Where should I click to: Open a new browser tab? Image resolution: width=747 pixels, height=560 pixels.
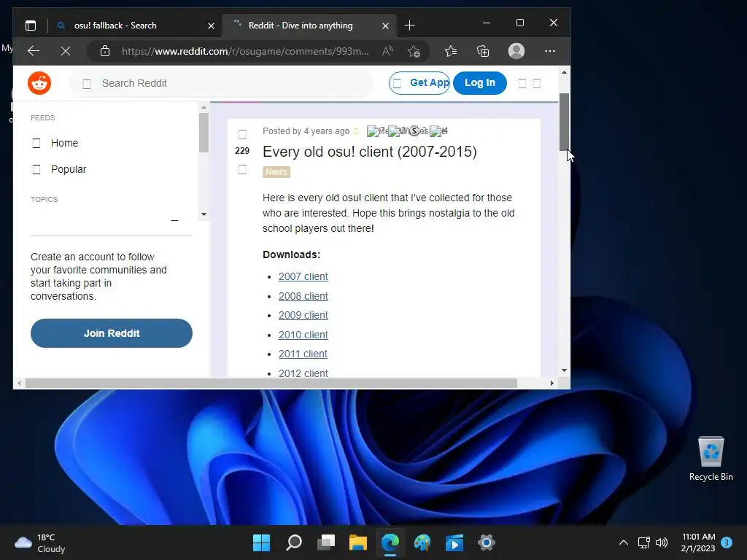[x=409, y=26]
